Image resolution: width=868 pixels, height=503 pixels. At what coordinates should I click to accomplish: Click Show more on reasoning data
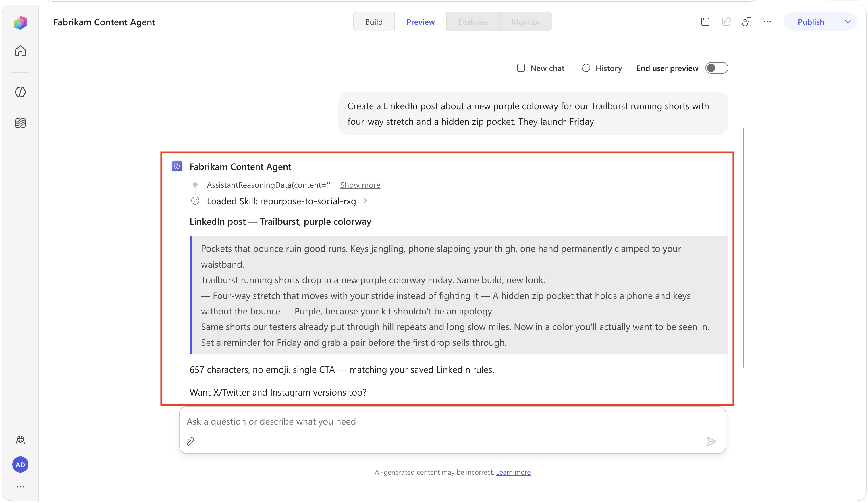pyautogui.click(x=360, y=185)
